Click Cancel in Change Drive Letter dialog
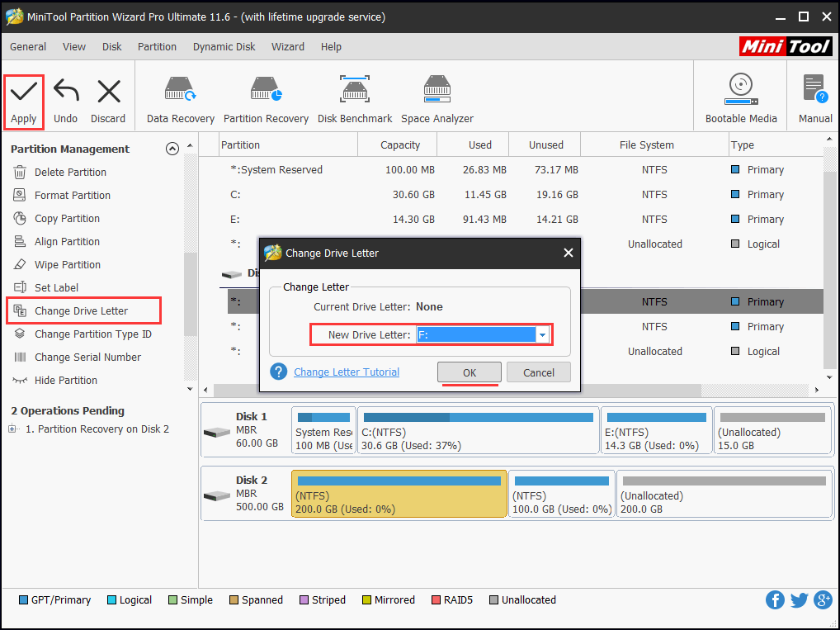The height and width of the screenshot is (630, 840). (538, 372)
